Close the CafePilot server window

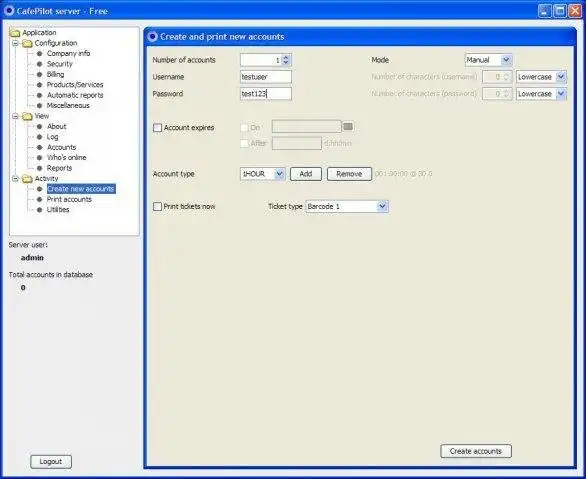[x=575, y=11]
